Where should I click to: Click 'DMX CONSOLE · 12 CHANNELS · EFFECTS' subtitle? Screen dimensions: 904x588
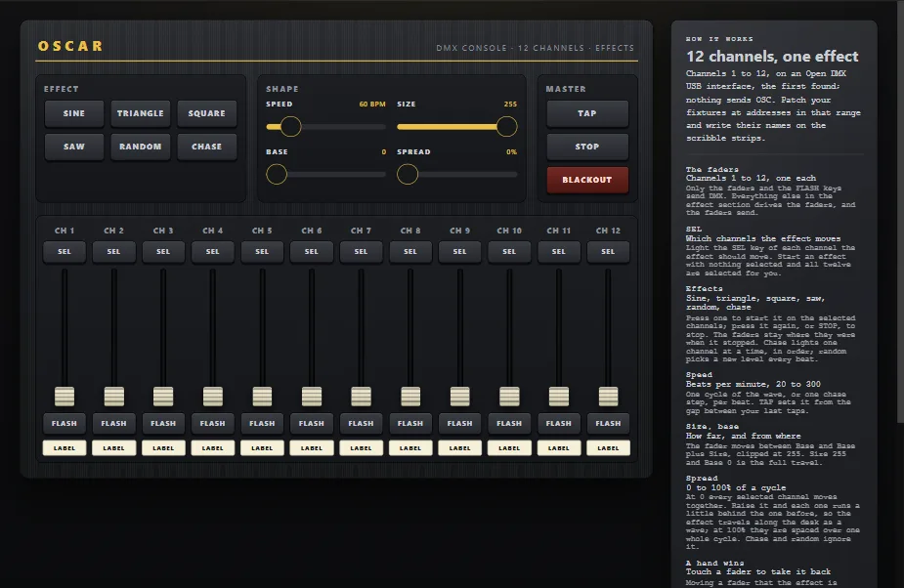535,48
